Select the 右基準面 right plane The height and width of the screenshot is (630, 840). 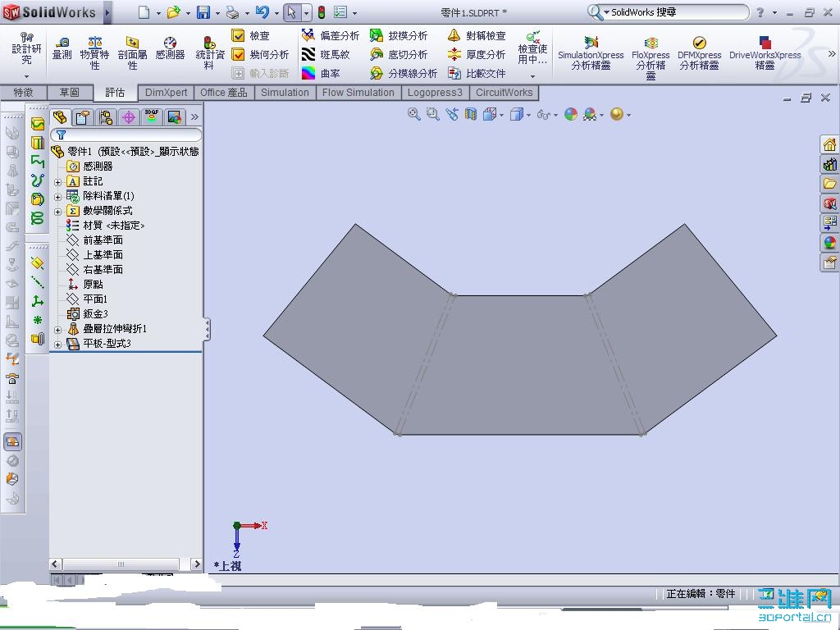(x=94, y=269)
